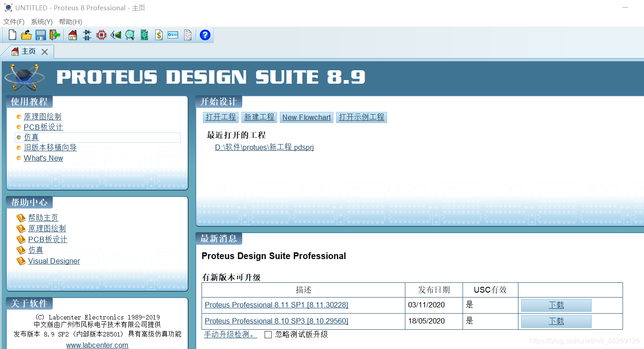Click the 手动升级检测 link
Screen dimensions: 644x349
coord(231,334)
